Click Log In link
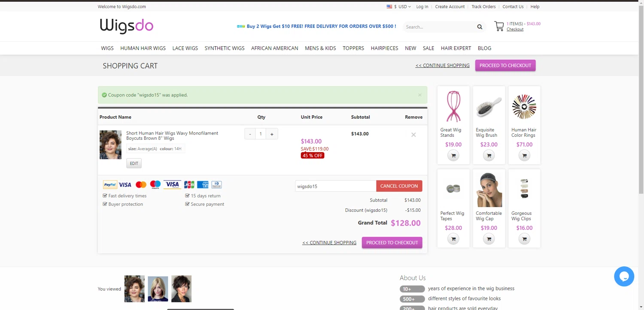 pos(422,6)
